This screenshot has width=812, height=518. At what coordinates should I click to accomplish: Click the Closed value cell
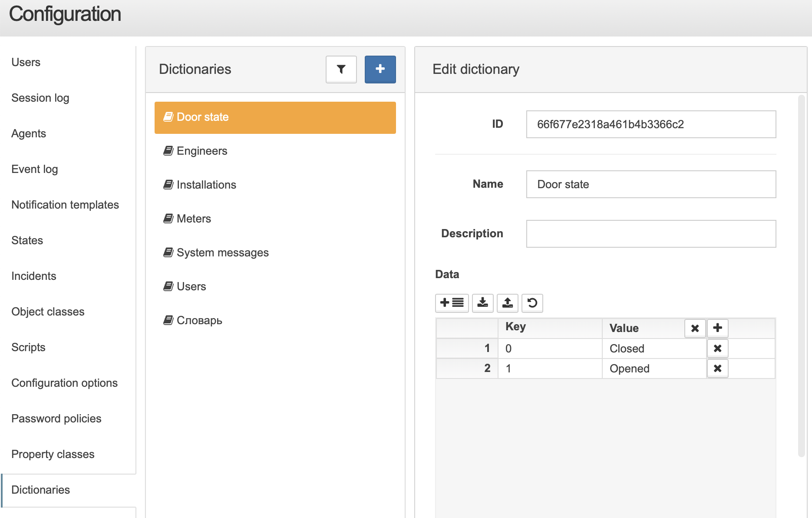click(x=654, y=349)
